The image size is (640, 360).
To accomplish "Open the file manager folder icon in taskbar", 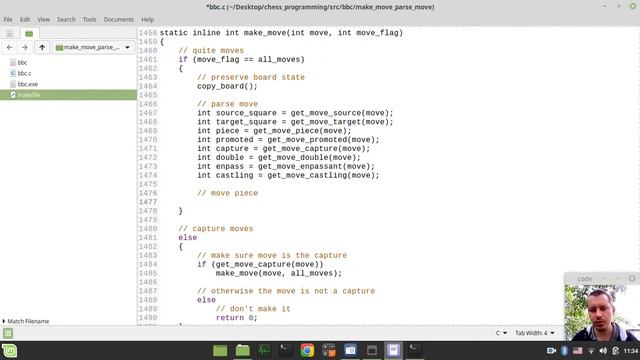I will pyautogui.click(x=242, y=351).
